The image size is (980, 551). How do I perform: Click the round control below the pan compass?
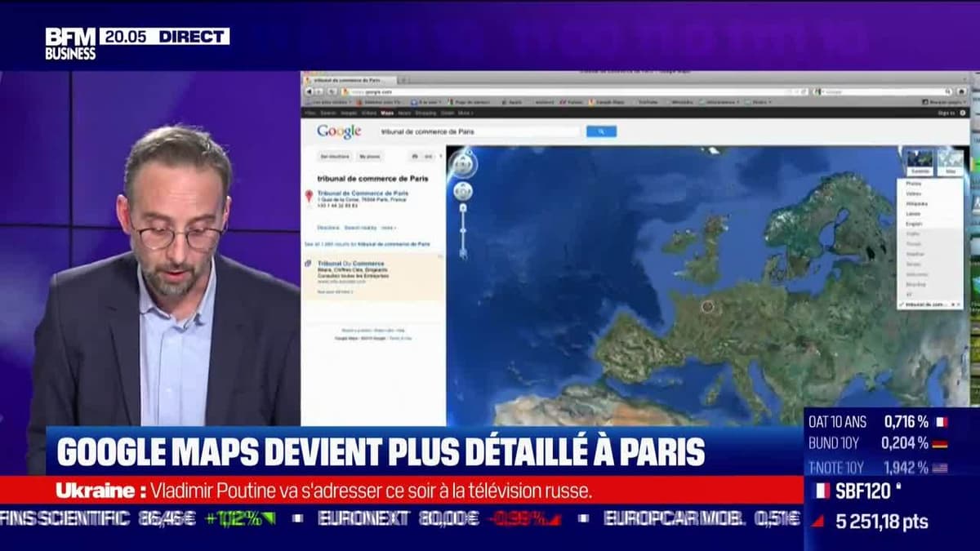463,192
